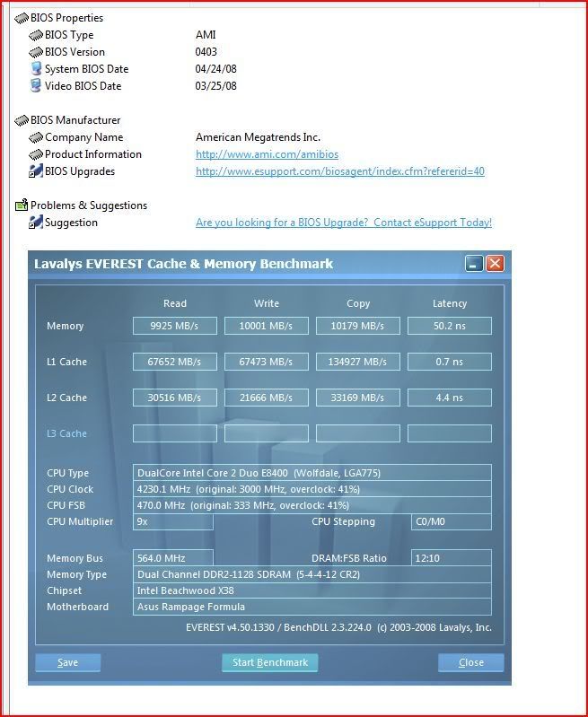This screenshot has height=717, width=588.
Task: Select the L1 Cache Read 67652 MB/s field
Action: pyautogui.click(x=175, y=362)
